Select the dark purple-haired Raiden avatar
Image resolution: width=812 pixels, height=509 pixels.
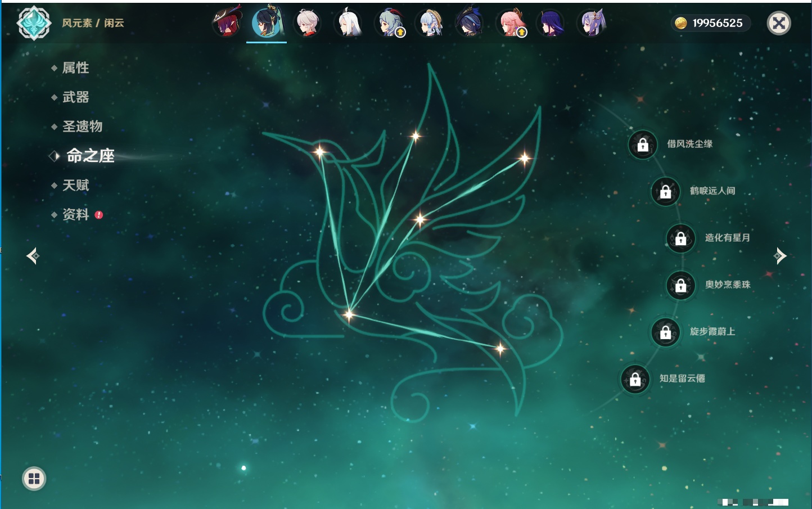(x=551, y=22)
